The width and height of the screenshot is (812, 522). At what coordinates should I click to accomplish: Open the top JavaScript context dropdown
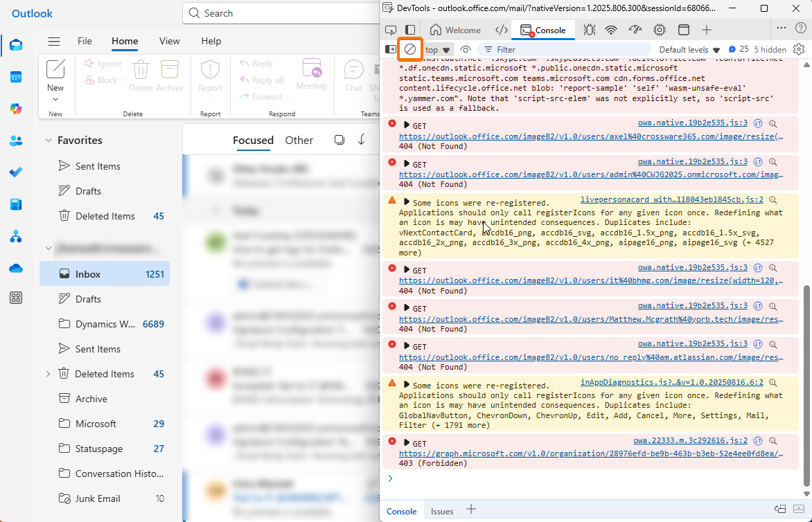pyautogui.click(x=438, y=50)
